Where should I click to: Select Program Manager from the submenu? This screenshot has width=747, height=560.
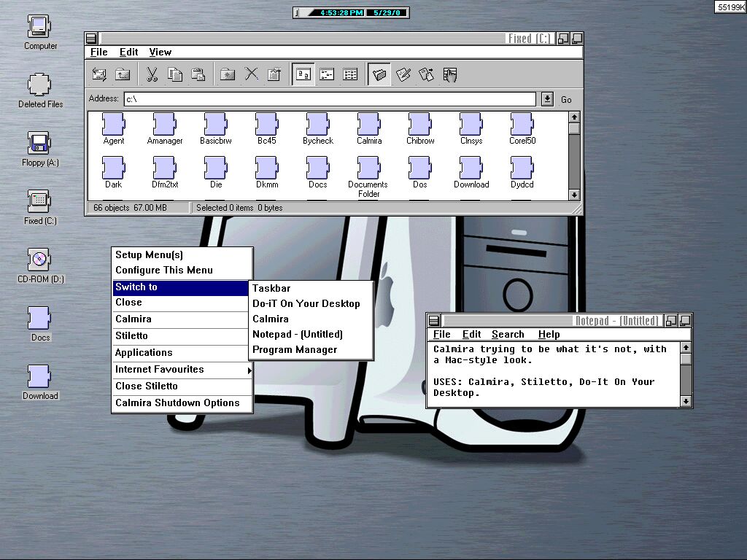[x=295, y=350]
